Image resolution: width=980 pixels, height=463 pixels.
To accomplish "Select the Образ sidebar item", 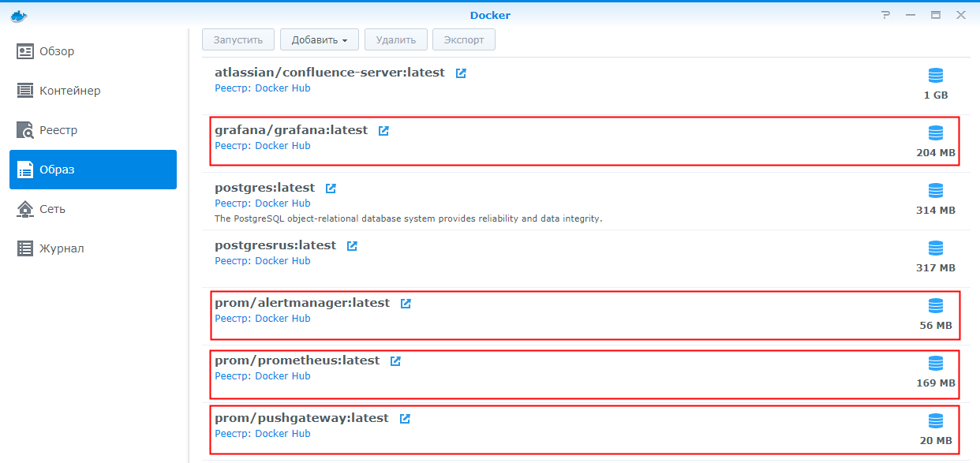I will (x=93, y=170).
